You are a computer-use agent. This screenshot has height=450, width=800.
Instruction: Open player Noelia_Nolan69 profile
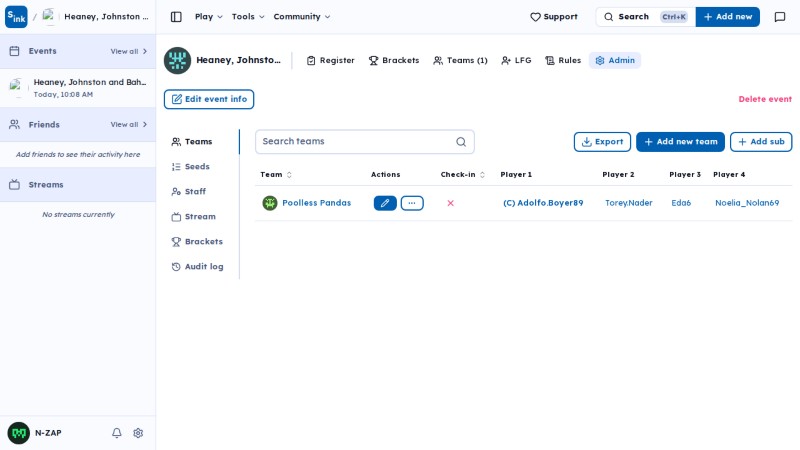click(x=747, y=203)
